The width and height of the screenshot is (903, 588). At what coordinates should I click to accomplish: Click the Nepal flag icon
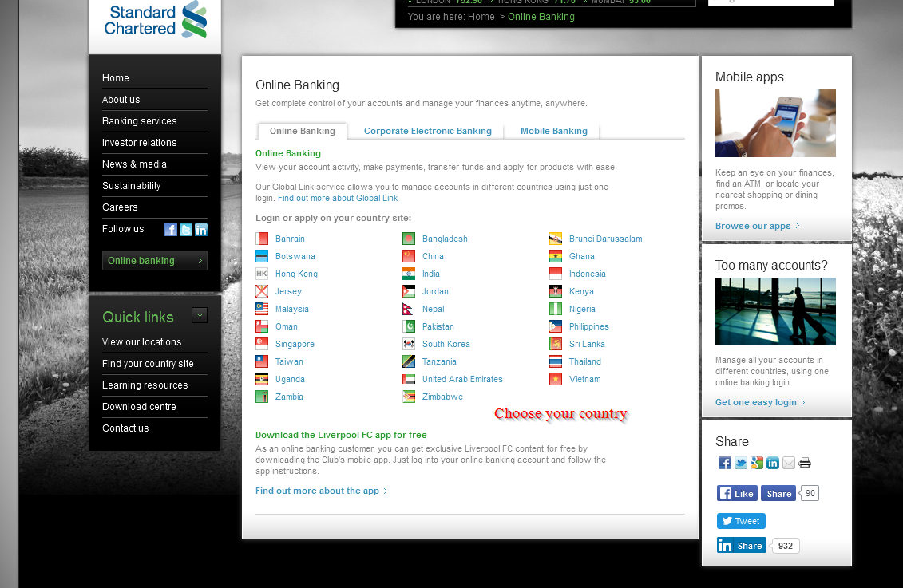point(409,309)
